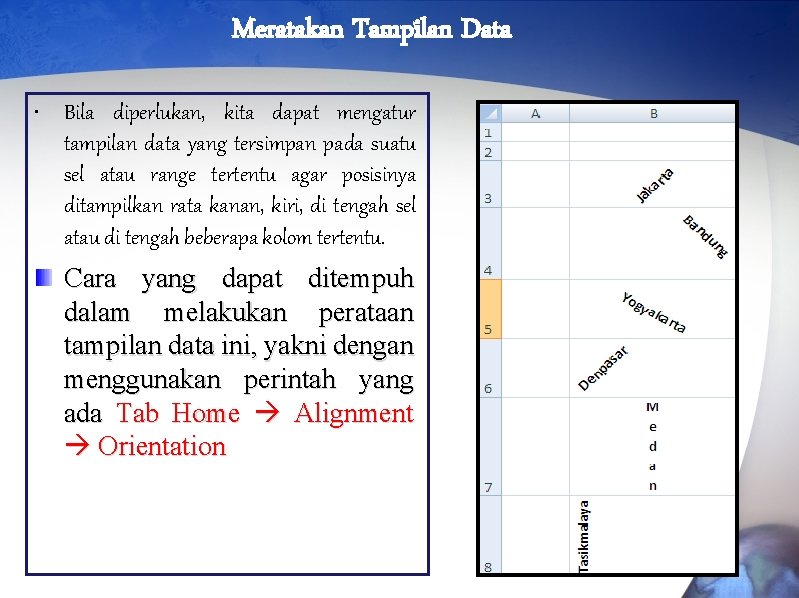Click the red text Tab Home
Viewport: 799px width, 598px height.
pyautogui.click(x=178, y=412)
